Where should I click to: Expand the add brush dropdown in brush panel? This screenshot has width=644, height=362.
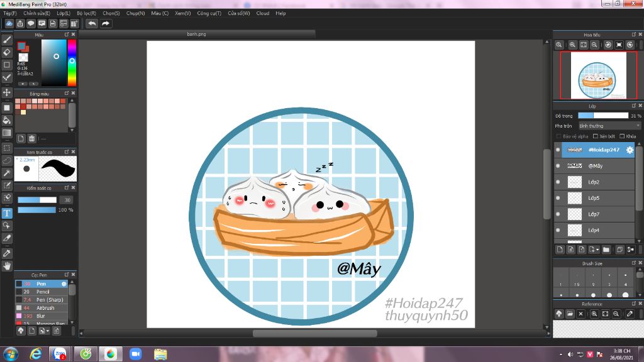click(x=48, y=331)
